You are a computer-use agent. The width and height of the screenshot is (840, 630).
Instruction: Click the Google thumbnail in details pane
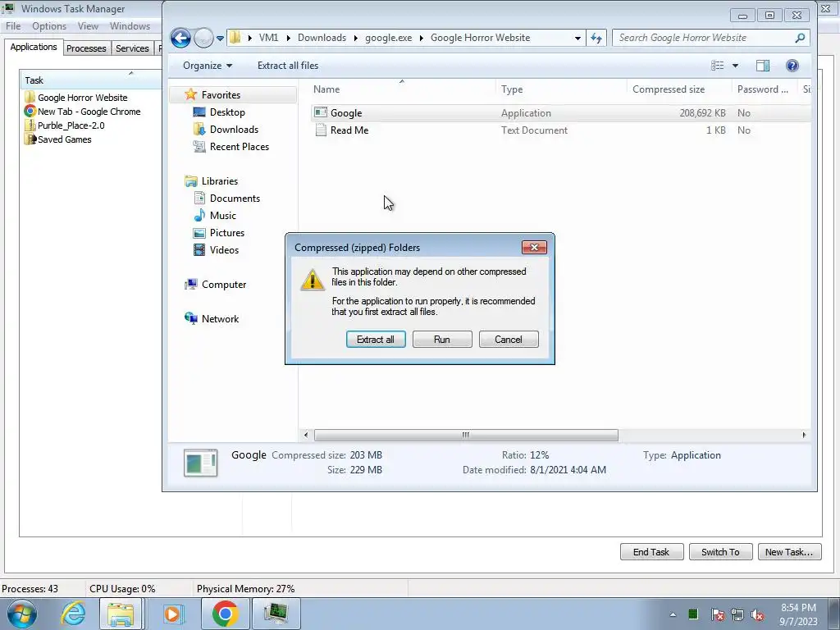[x=200, y=463]
